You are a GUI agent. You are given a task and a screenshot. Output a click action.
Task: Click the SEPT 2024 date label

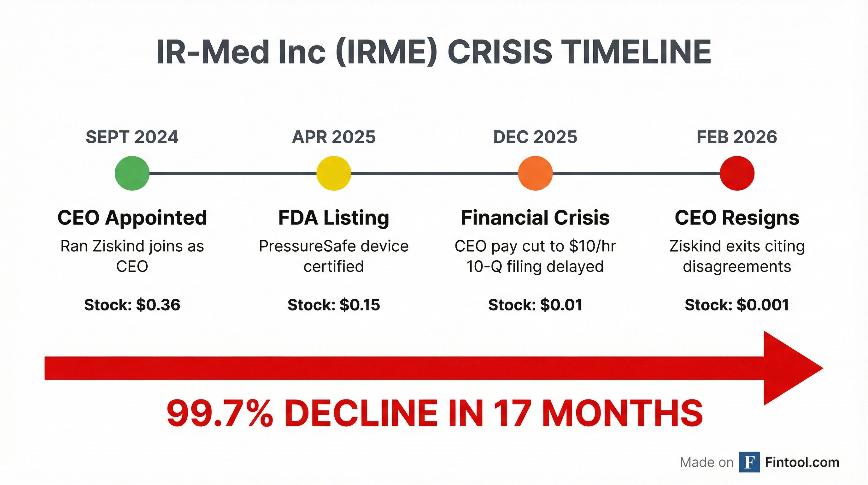click(132, 137)
